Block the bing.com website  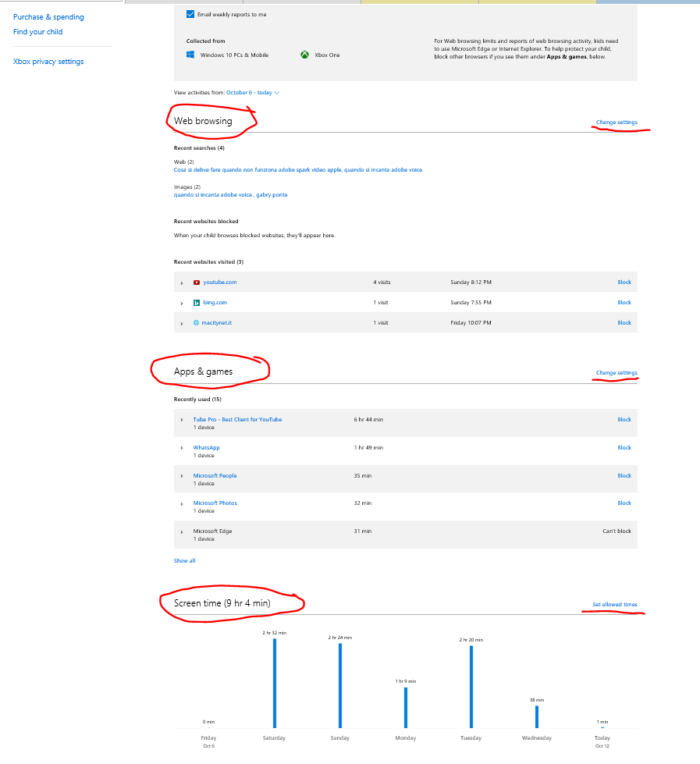(624, 303)
